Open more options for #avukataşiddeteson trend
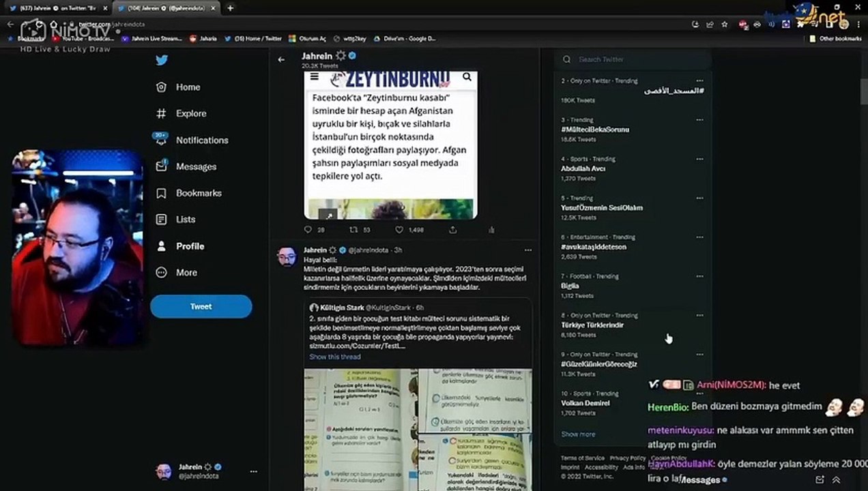Screen dimensions: 868x491 pyautogui.click(x=699, y=237)
